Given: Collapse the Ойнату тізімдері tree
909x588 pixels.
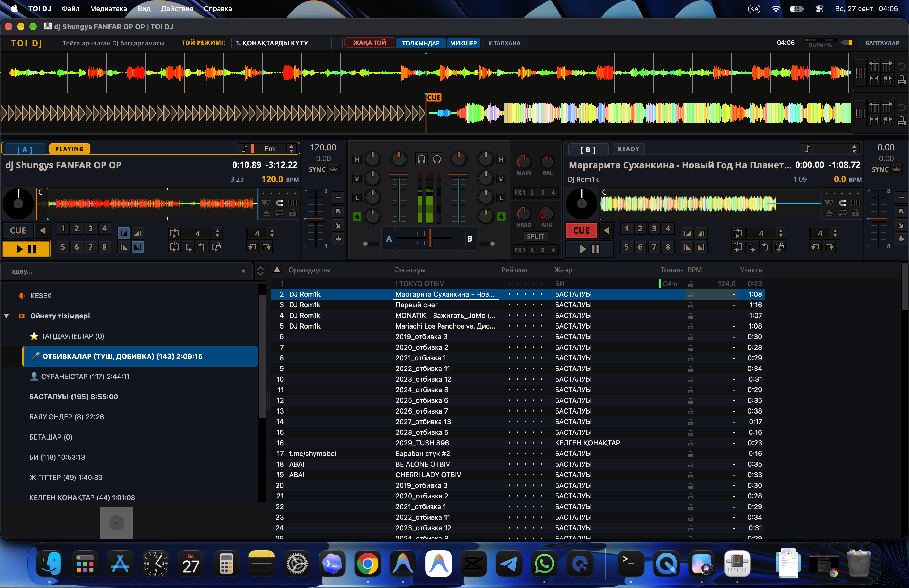Looking at the screenshot, I should (6, 316).
